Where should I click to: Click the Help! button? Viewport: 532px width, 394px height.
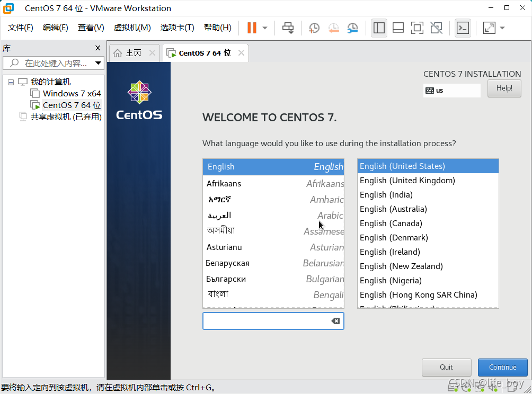[x=504, y=88]
